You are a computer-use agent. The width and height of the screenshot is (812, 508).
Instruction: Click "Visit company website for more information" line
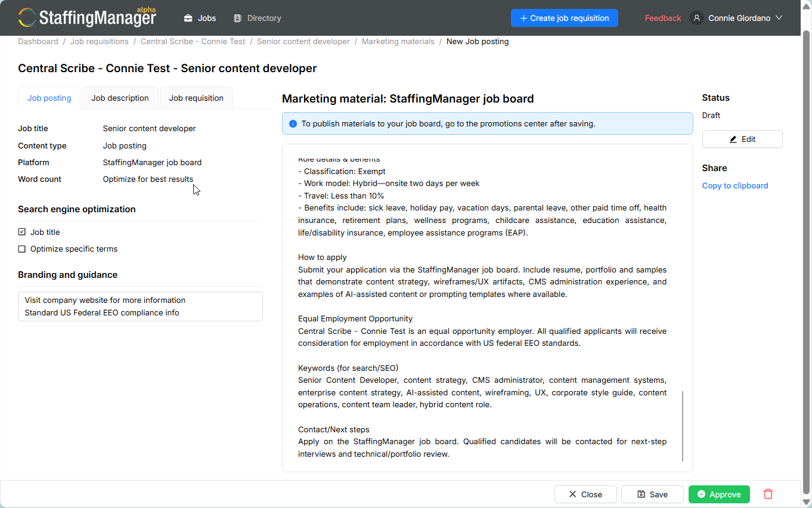(x=105, y=300)
